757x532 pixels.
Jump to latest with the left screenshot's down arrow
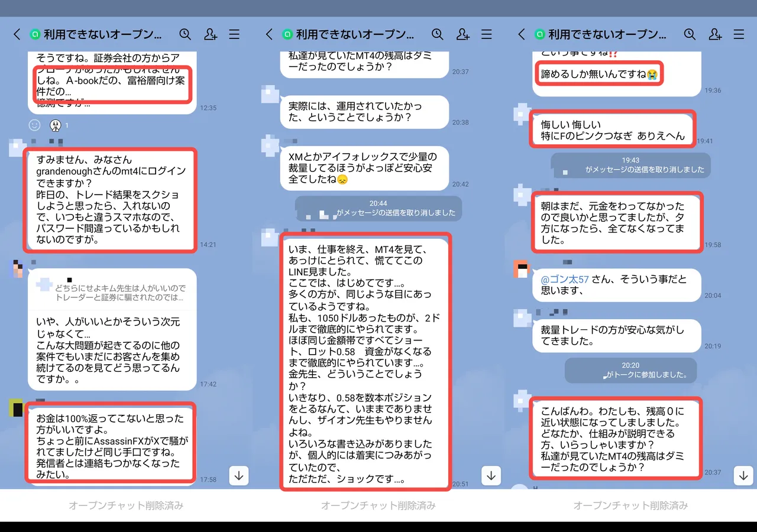(238, 475)
